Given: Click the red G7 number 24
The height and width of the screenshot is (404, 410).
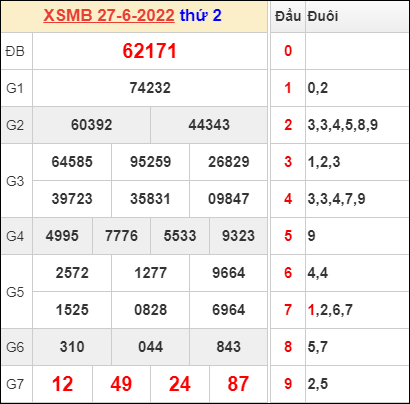Looking at the screenshot, I should pyautogui.click(x=180, y=384).
